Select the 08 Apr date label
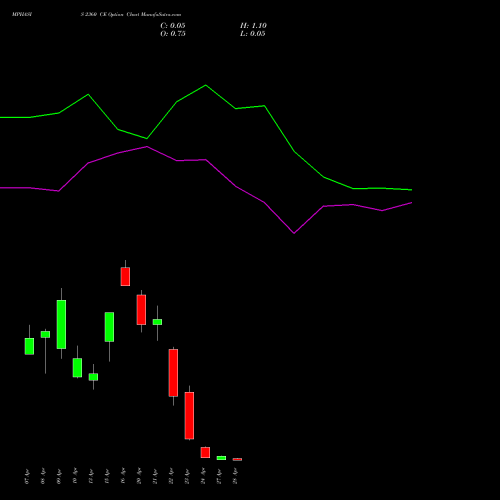Screen dimensions: 500x500 click(43, 476)
